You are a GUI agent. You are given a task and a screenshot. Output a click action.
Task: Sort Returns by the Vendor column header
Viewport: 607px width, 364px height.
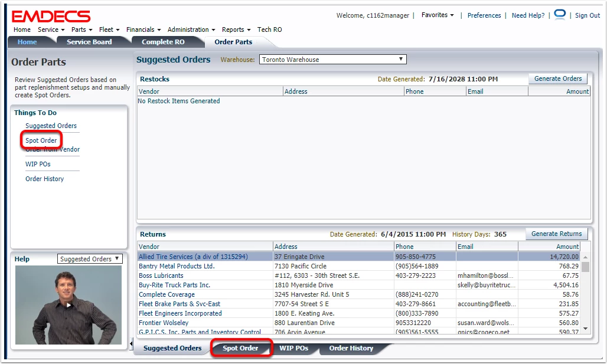pos(205,247)
